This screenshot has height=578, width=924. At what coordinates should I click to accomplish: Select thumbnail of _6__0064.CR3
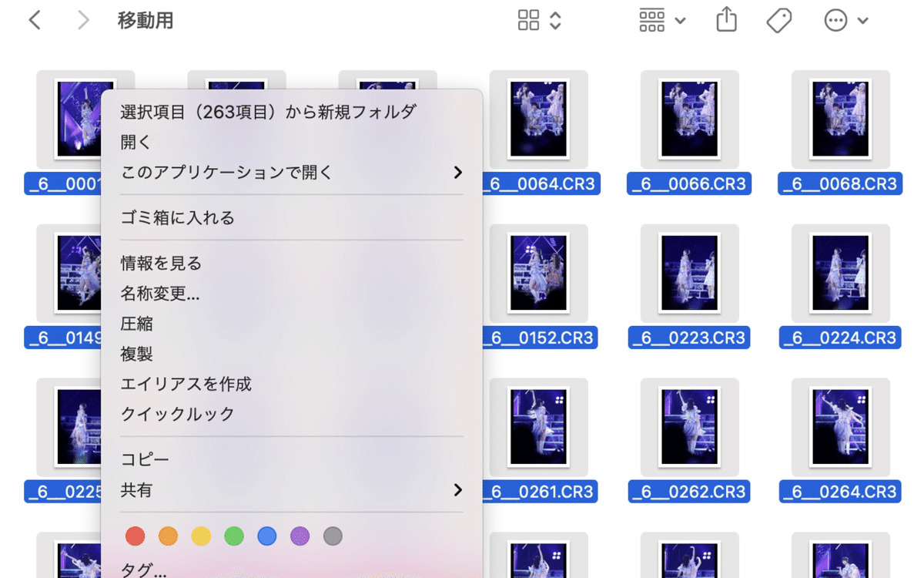(539, 119)
